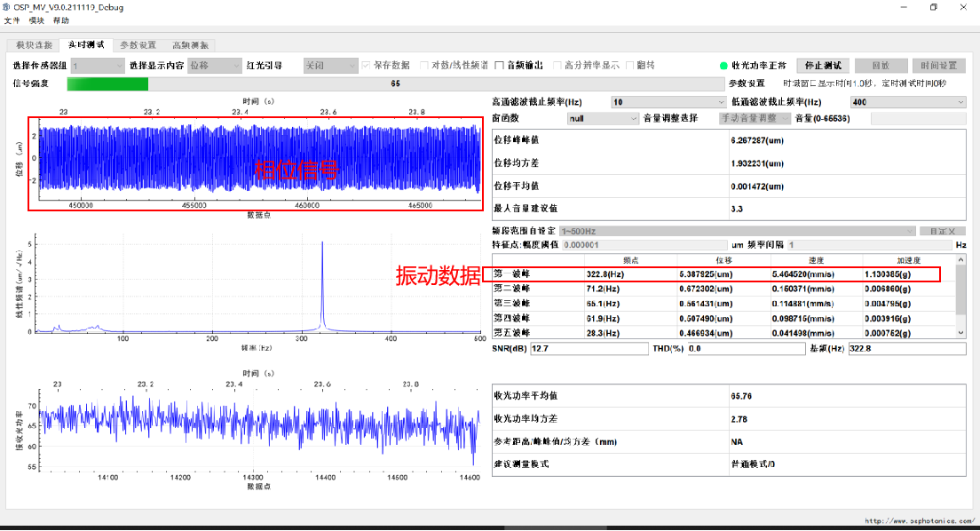This screenshot has height=531, width=980.
Task: Go to the 参数设置 tab
Action: click(138, 45)
